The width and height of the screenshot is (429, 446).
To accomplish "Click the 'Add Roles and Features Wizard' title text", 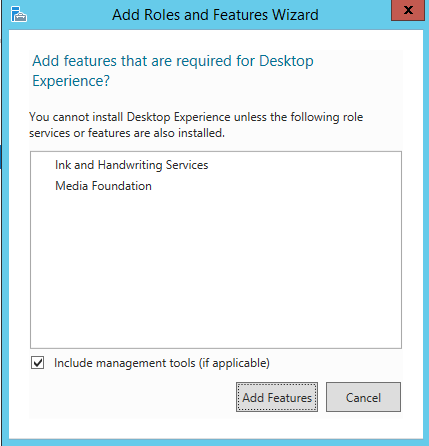I will (x=215, y=15).
